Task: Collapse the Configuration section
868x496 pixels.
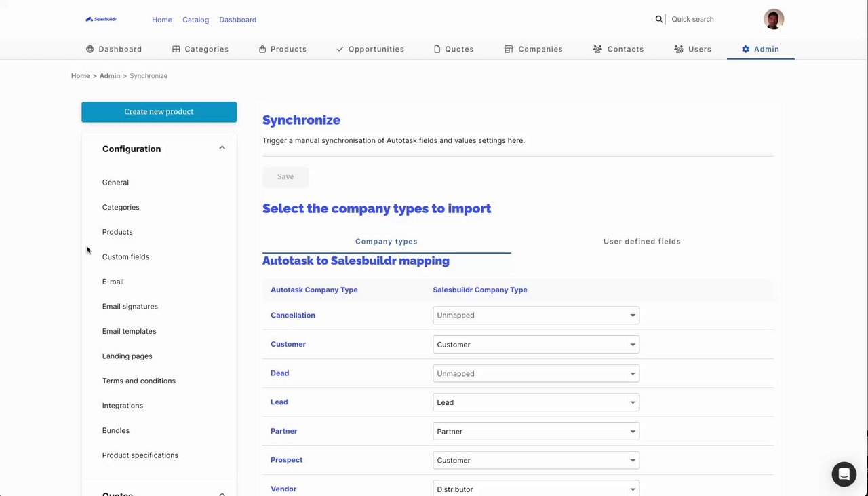Action: click(x=222, y=148)
